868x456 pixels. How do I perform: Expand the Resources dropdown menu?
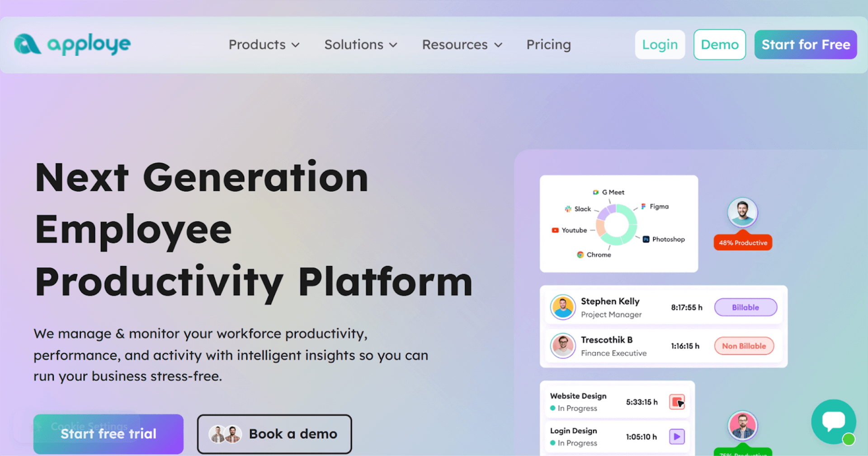[462, 45]
